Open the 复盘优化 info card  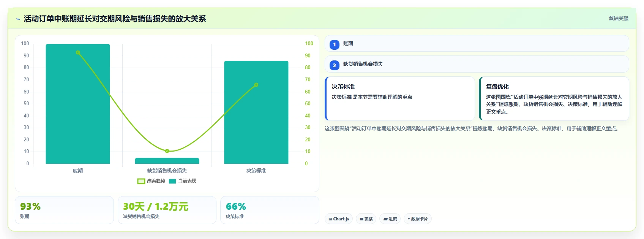click(x=554, y=98)
